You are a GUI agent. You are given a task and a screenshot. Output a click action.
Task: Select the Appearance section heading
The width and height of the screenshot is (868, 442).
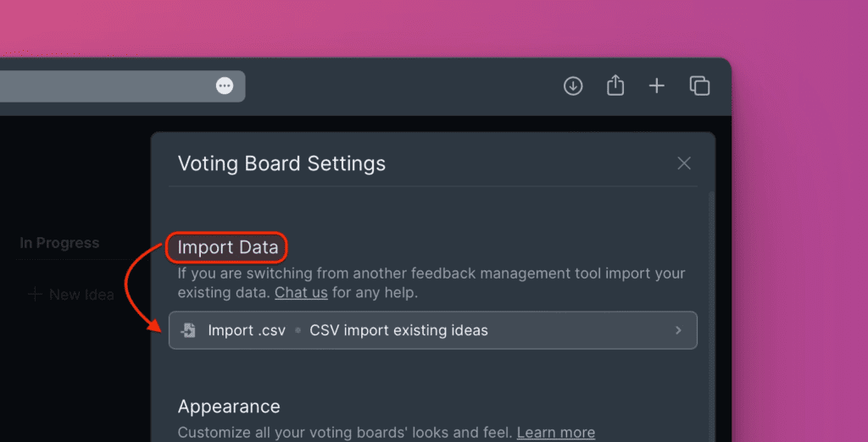229,406
